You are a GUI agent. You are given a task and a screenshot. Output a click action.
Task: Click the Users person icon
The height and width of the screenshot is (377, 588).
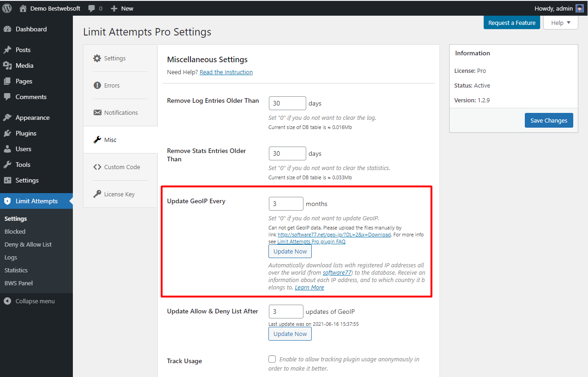(7, 149)
